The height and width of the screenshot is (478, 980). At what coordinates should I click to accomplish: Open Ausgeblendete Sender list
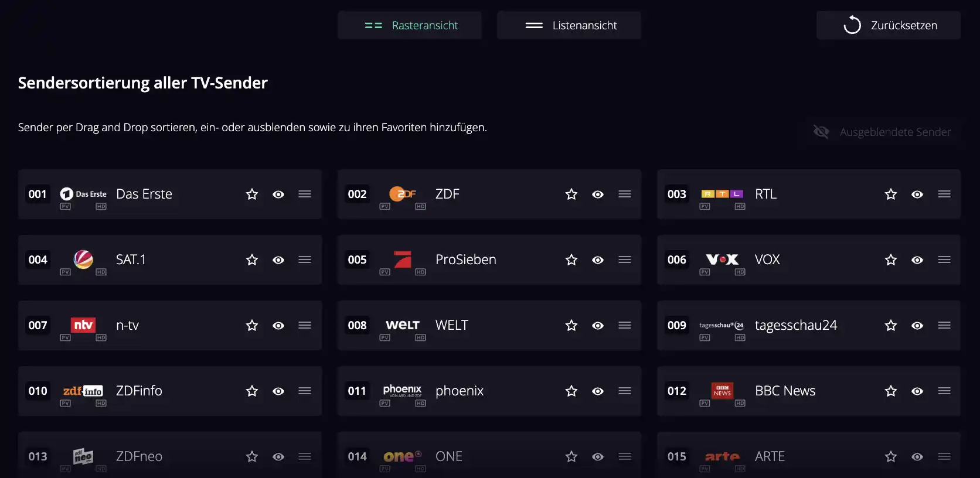pyautogui.click(x=882, y=132)
